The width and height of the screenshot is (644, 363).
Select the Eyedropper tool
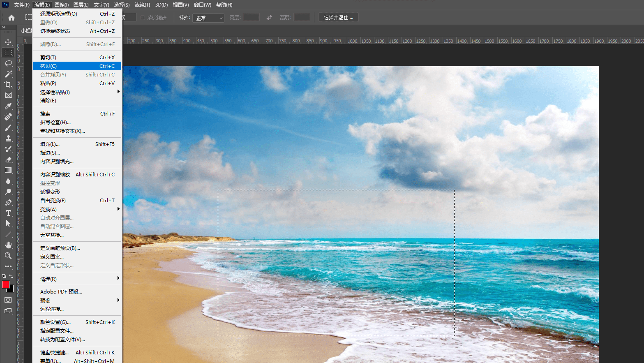click(8, 106)
